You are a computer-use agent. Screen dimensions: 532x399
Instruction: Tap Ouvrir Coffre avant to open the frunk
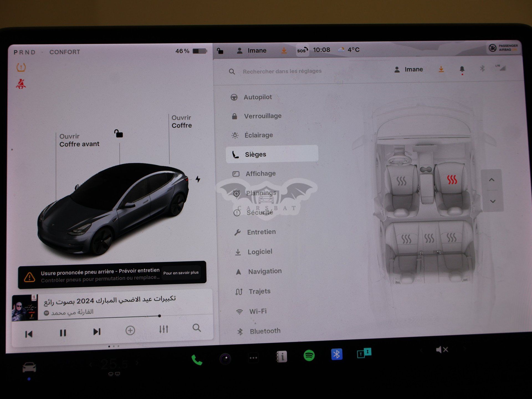(x=79, y=140)
